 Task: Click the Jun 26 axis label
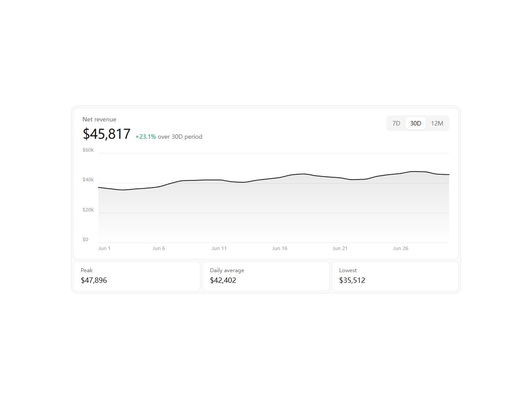pos(401,248)
